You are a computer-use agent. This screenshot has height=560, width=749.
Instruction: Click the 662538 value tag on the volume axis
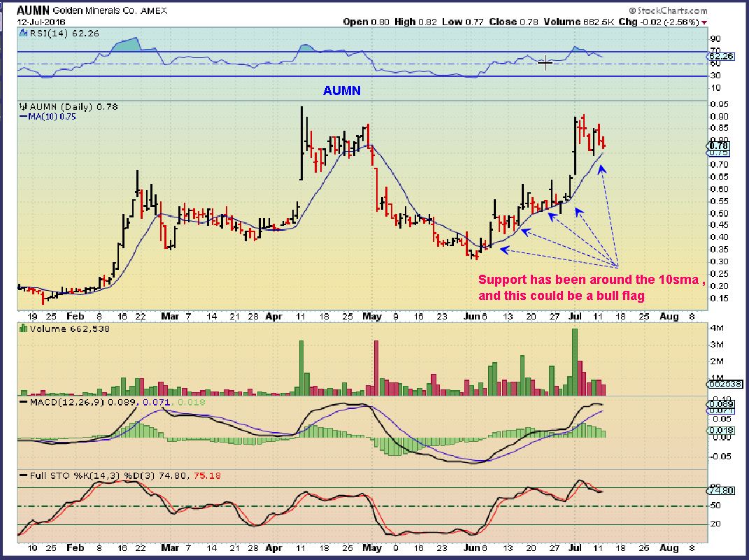pyautogui.click(x=724, y=384)
